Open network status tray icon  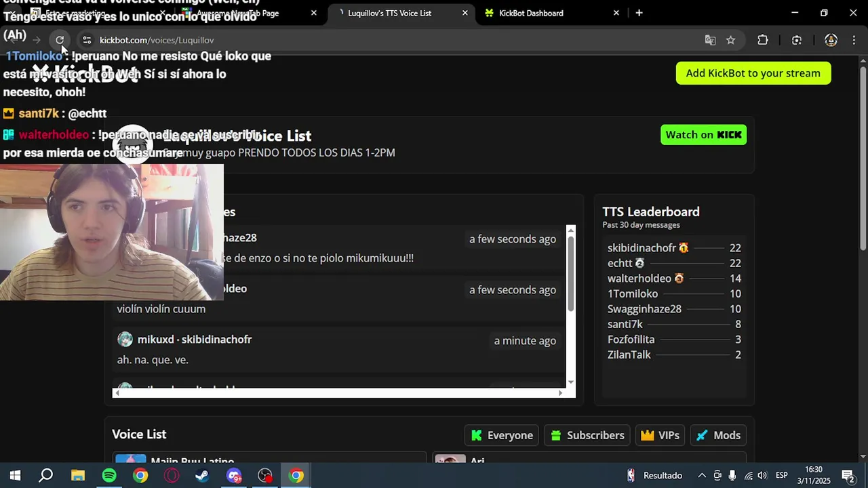click(x=748, y=475)
